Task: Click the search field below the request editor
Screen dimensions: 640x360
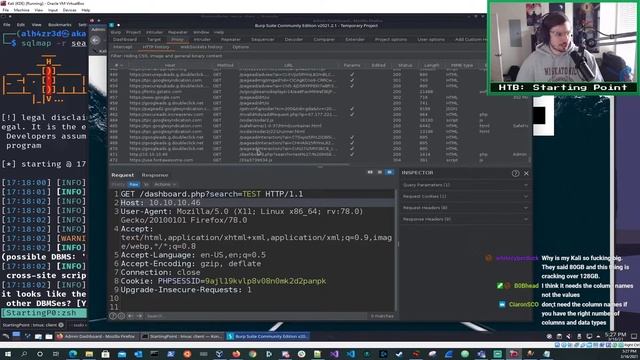Action: click(x=256, y=316)
